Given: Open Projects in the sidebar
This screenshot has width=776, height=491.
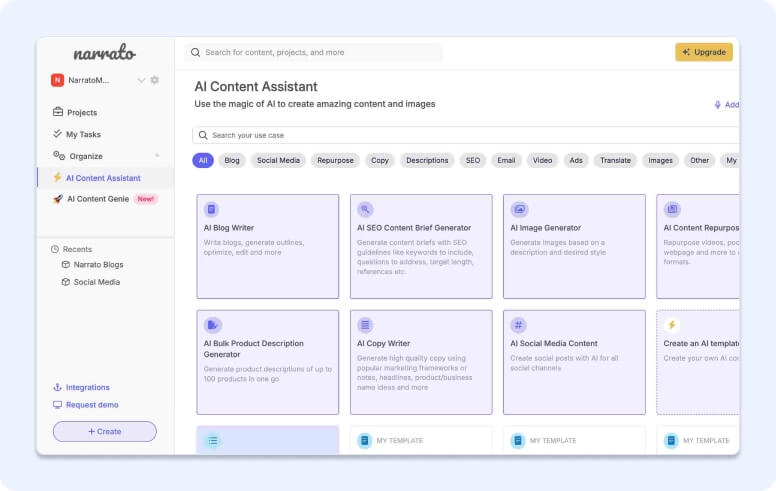Looking at the screenshot, I should pos(82,112).
